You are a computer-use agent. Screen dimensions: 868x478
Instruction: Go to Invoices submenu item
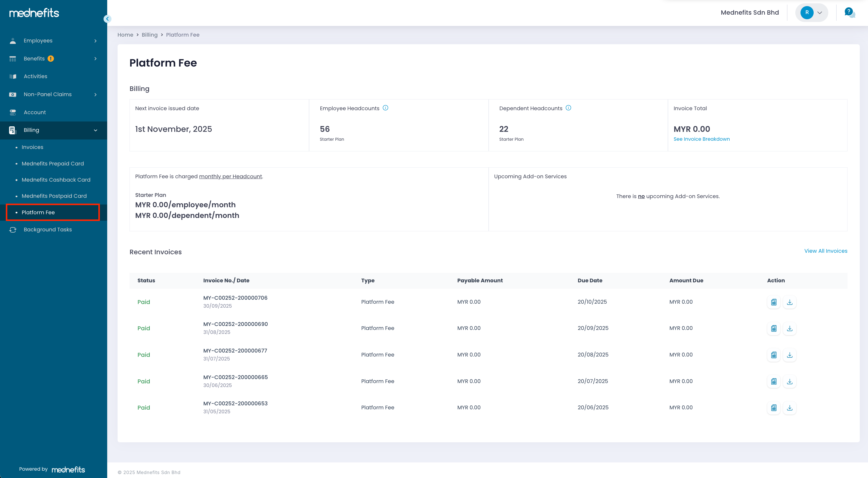(32, 147)
